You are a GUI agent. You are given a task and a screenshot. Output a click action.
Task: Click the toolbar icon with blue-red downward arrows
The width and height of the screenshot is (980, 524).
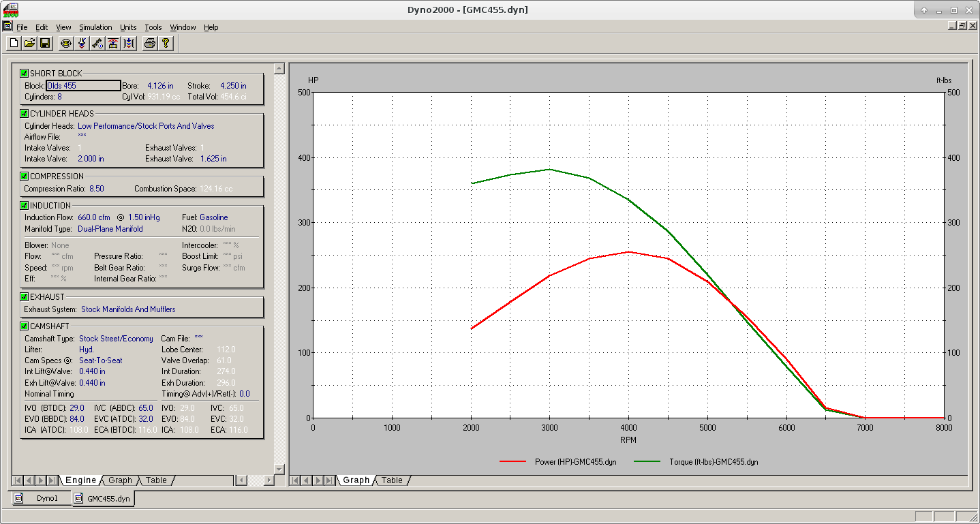[x=82, y=44]
